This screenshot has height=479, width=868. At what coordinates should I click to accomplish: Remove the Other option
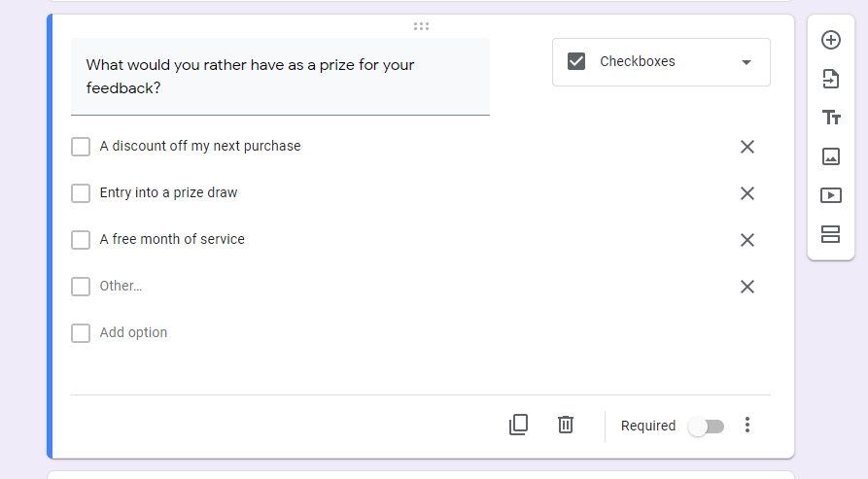click(x=747, y=287)
